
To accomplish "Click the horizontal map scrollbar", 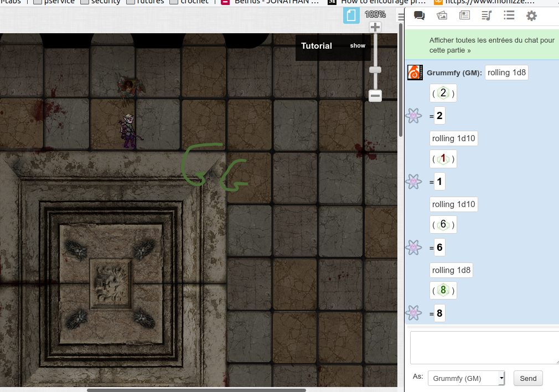I will click(196, 390).
